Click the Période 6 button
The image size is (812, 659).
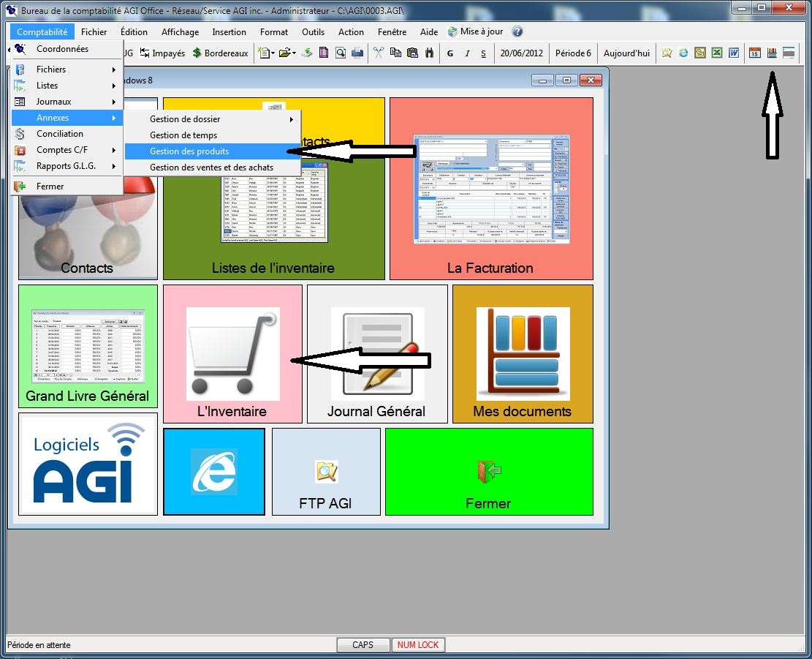[573, 53]
